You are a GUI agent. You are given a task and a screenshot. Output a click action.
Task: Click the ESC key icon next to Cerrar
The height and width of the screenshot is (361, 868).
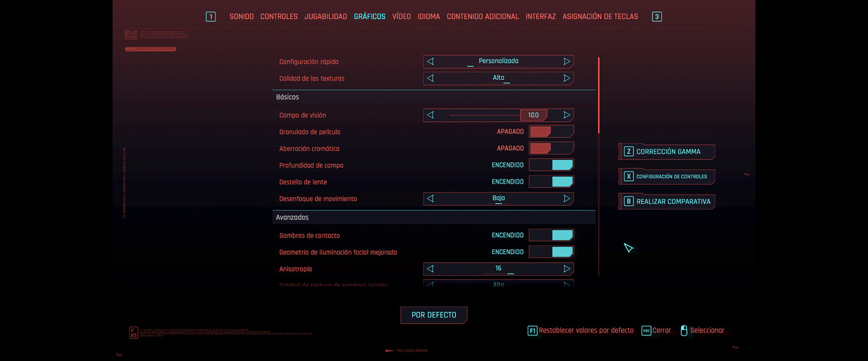[646, 331]
